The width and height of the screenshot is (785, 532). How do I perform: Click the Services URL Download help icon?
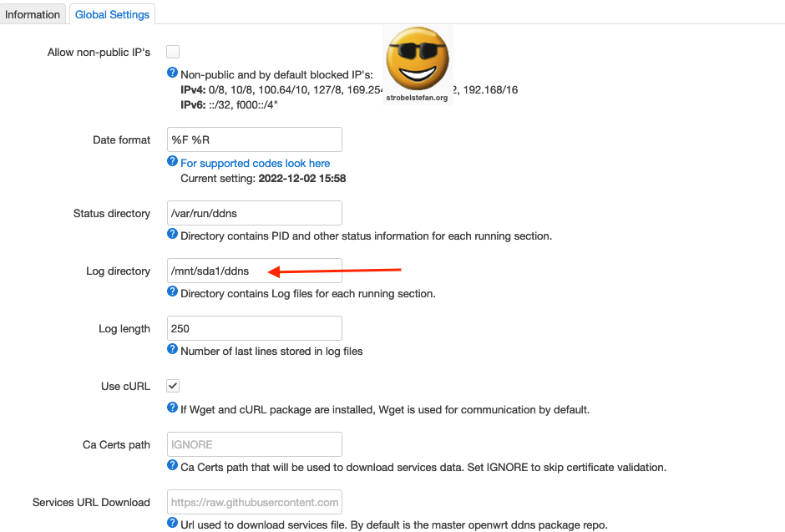(x=172, y=524)
